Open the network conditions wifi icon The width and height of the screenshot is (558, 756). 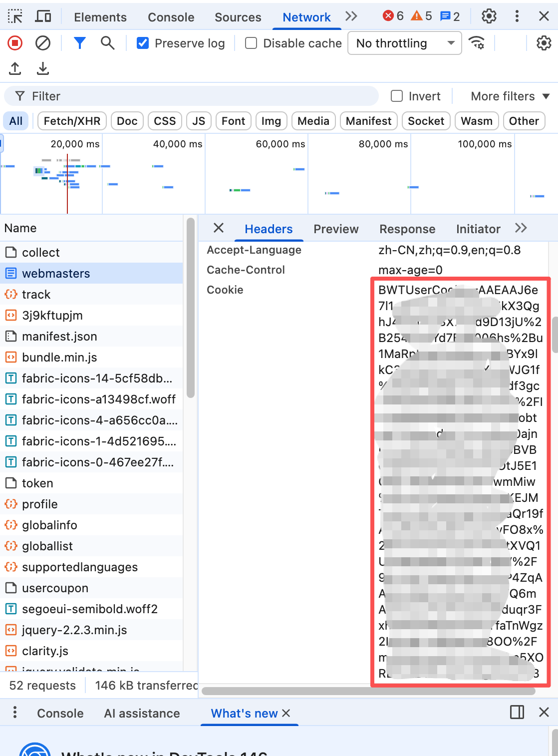pos(477,43)
